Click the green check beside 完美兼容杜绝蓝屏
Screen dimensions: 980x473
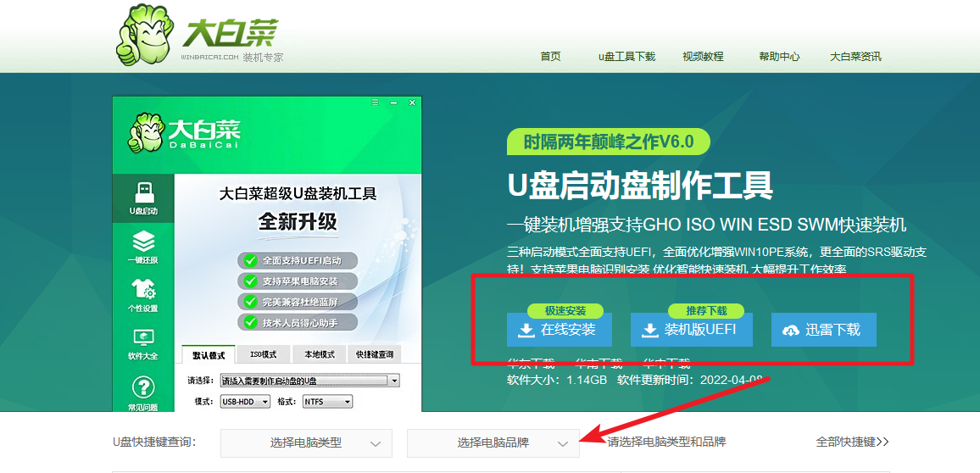(x=251, y=301)
